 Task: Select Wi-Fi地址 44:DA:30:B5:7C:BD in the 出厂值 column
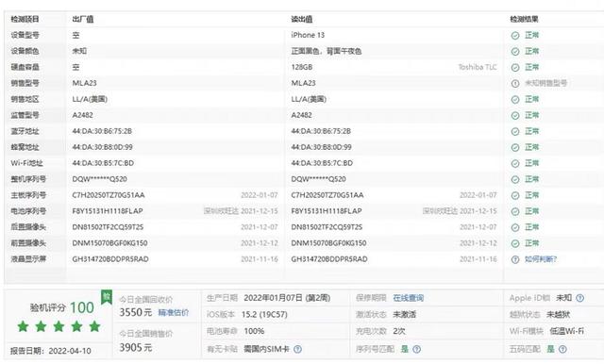point(103,163)
